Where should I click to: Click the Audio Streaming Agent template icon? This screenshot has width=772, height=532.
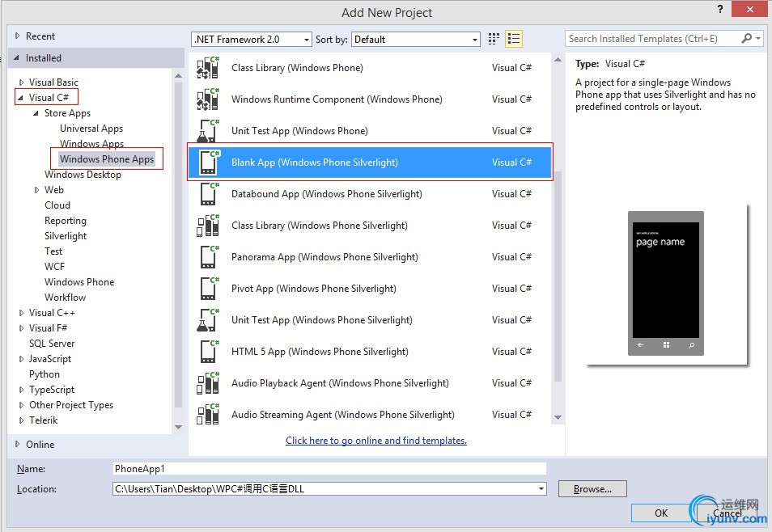tap(208, 414)
